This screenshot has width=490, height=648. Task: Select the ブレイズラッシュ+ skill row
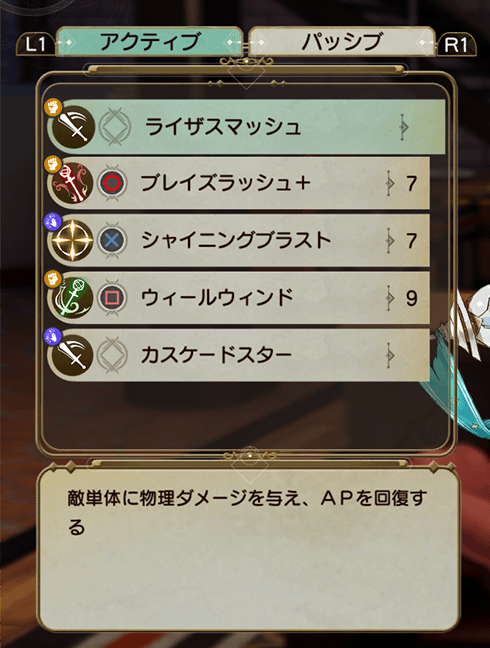click(x=238, y=183)
